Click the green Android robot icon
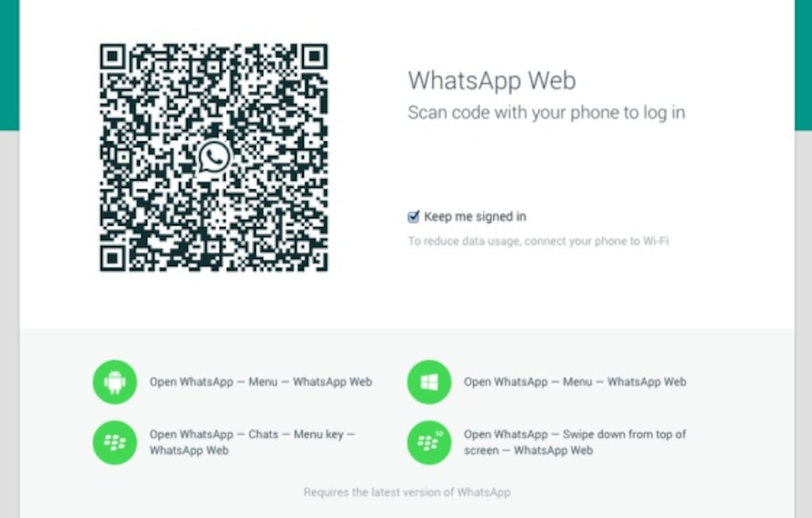Image resolution: width=812 pixels, height=518 pixels. [x=115, y=383]
